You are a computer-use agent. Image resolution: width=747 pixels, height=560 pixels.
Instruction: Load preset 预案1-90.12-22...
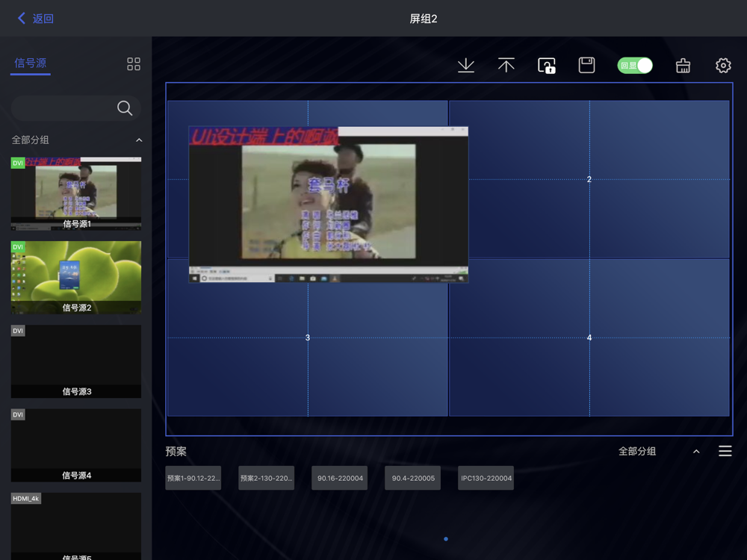coord(193,478)
